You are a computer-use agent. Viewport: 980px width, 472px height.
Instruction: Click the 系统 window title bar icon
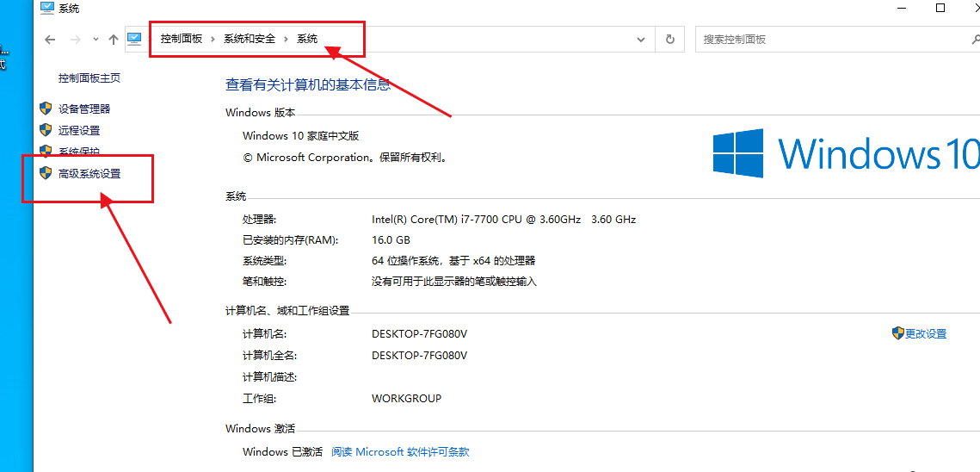pyautogui.click(x=46, y=8)
